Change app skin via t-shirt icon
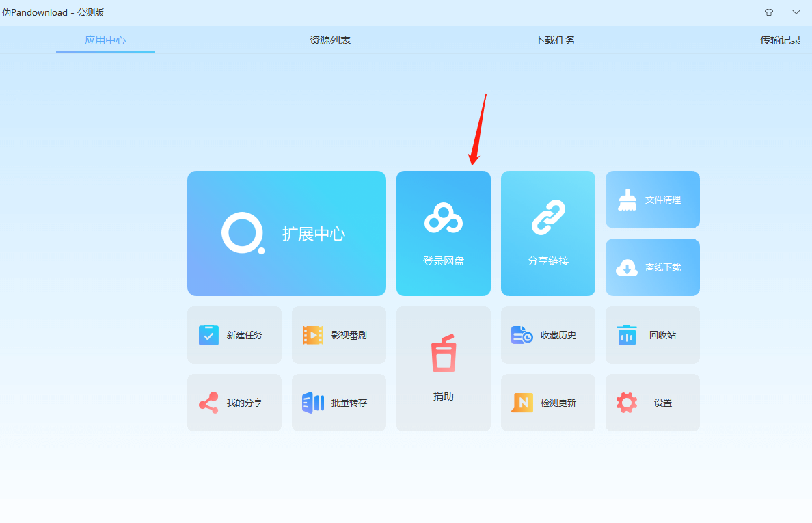 pyautogui.click(x=768, y=12)
